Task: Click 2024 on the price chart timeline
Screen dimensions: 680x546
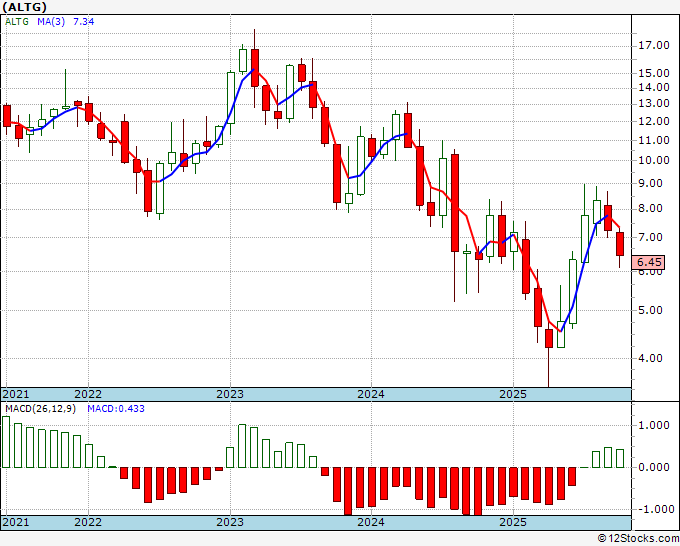Action: [x=371, y=394]
